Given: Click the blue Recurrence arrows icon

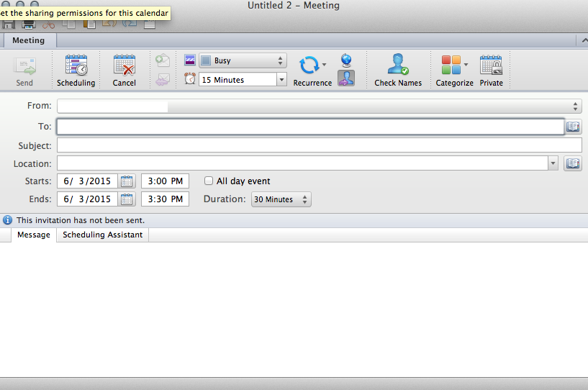Looking at the screenshot, I should (x=309, y=65).
